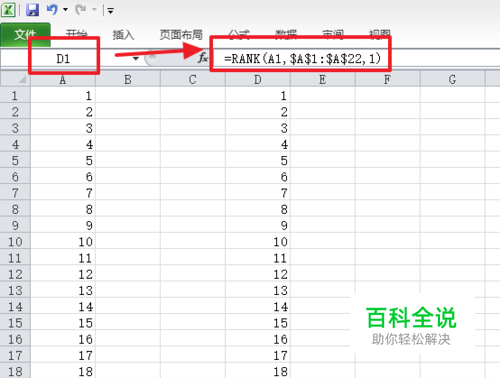
Task: Select column F header
Action: pyautogui.click(x=387, y=79)
